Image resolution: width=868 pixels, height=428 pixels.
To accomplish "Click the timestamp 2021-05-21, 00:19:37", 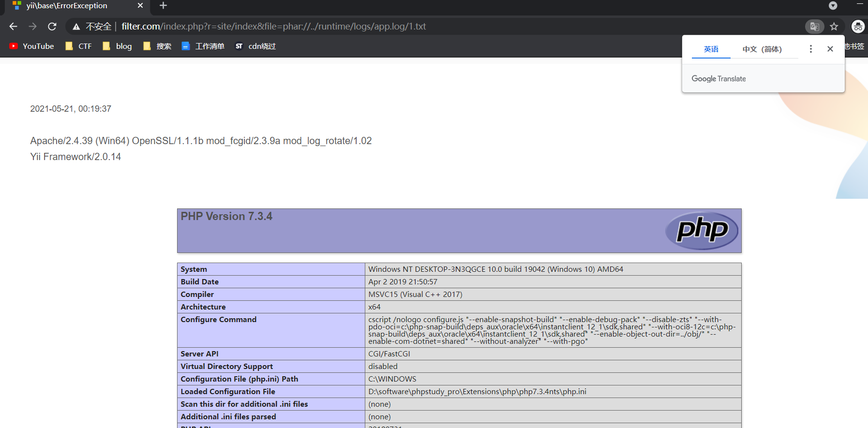I will [x=71, y=109].
